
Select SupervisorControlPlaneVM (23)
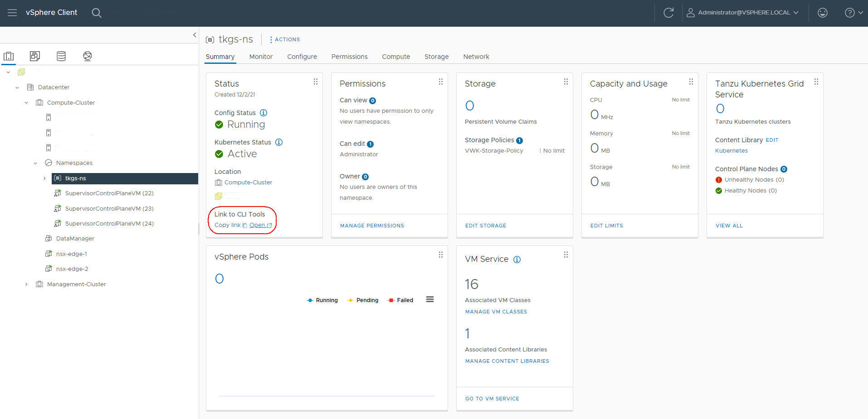(x=109, y=208)
